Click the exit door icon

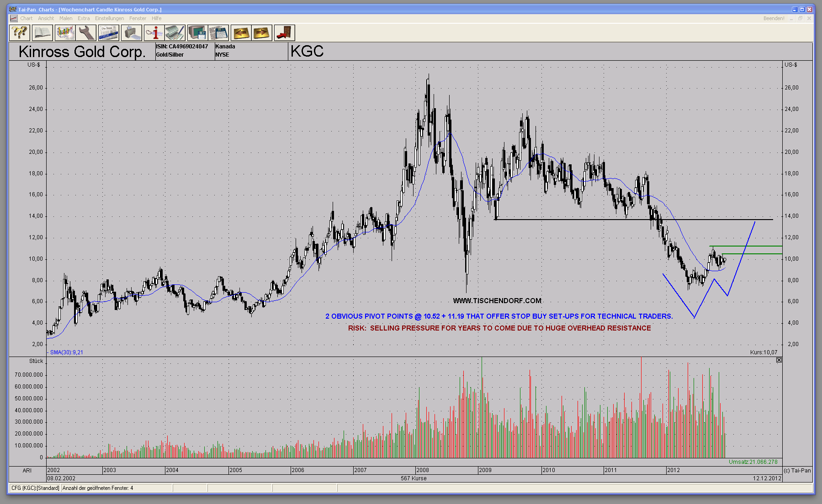tap(284, 33)
